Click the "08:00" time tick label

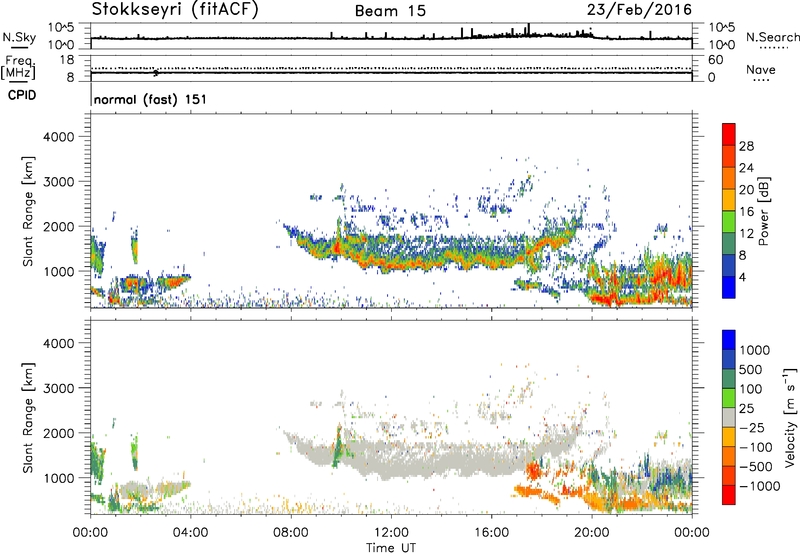(291, 533)
